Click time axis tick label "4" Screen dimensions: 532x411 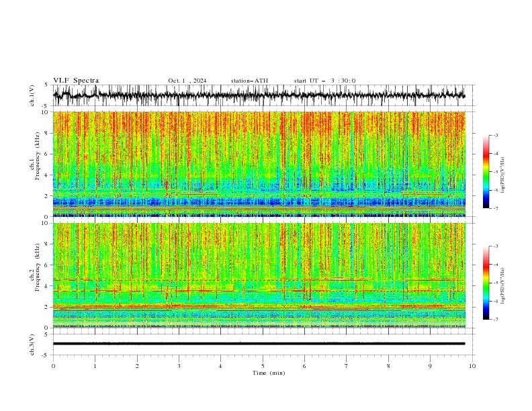220,366
